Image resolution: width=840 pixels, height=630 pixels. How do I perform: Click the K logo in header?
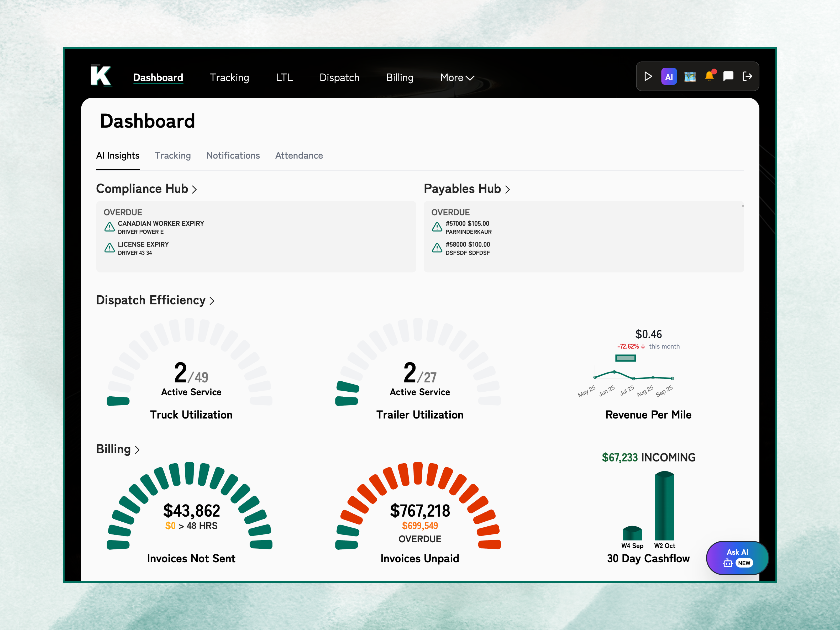pyautogui.click(x=101, y=76)
